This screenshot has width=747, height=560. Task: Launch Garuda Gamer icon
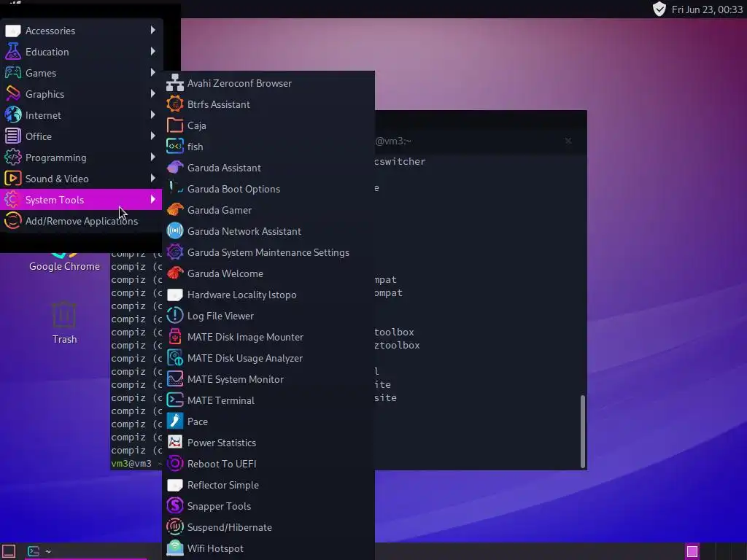(x=175, y=209)
